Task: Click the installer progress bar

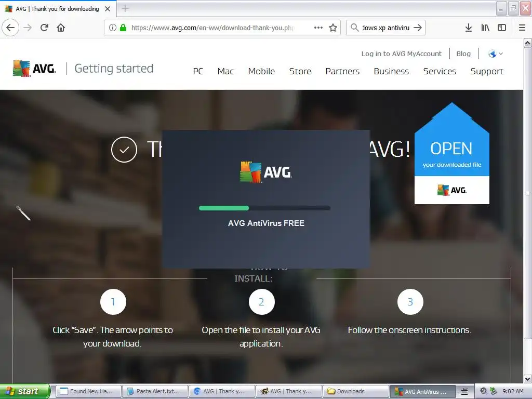Action: pyautogui.click(x=264, y=208)
